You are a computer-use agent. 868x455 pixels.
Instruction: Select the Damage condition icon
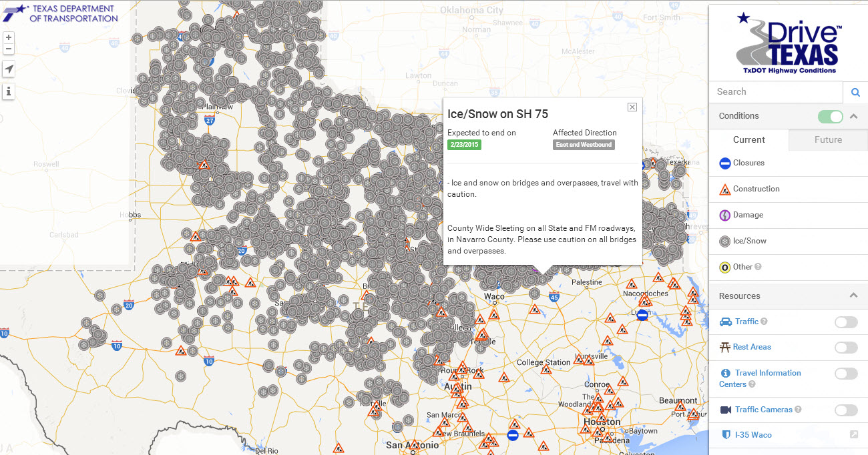[725, 215]
